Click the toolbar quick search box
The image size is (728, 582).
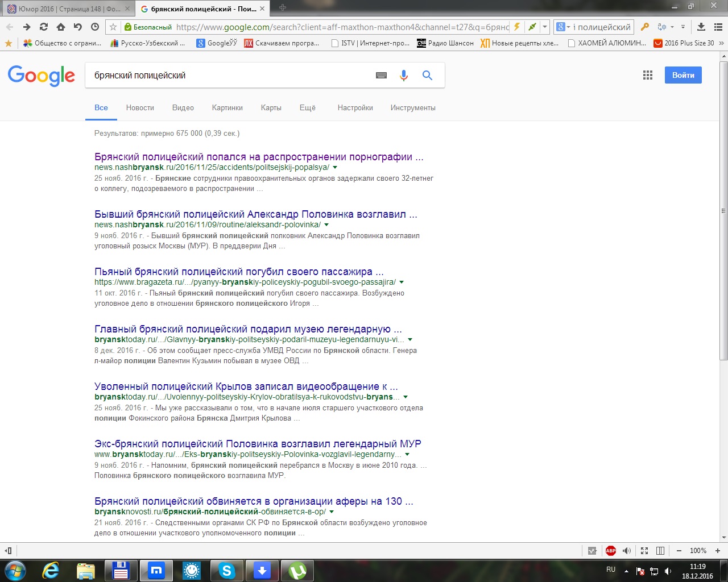point(602,27)
